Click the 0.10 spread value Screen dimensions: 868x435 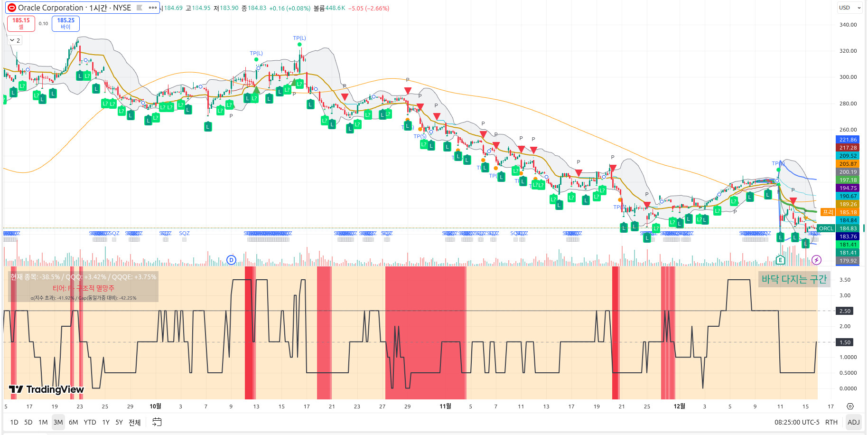coord(43,23)
